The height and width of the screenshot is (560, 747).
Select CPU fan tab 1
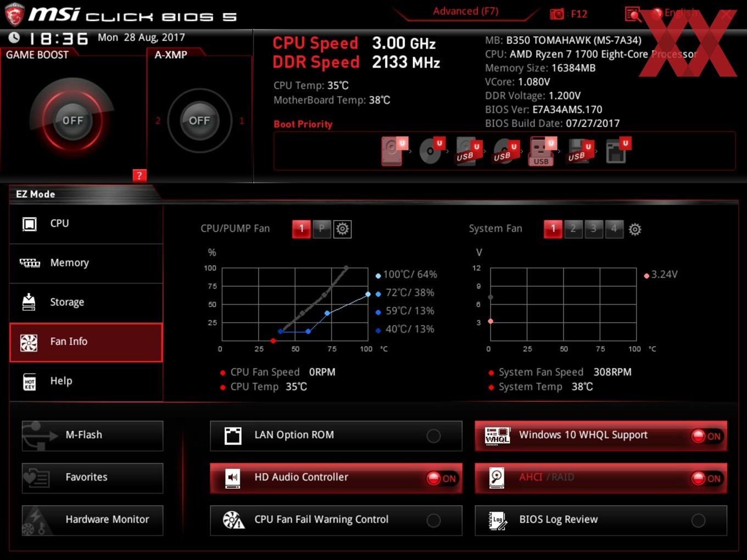(x=302, y=228)
